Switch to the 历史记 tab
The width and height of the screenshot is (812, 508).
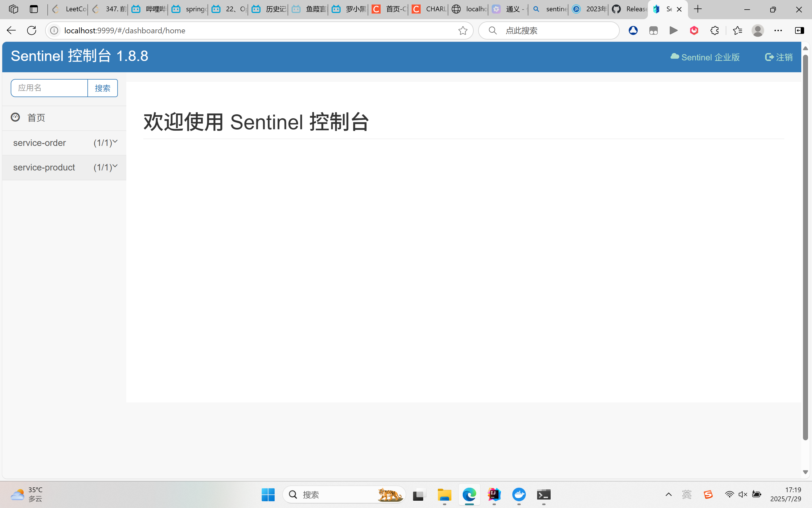click(x=268, y=9)
